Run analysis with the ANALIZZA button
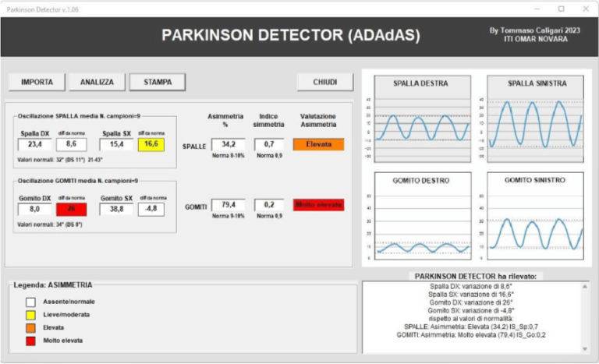 pos(97,82)
